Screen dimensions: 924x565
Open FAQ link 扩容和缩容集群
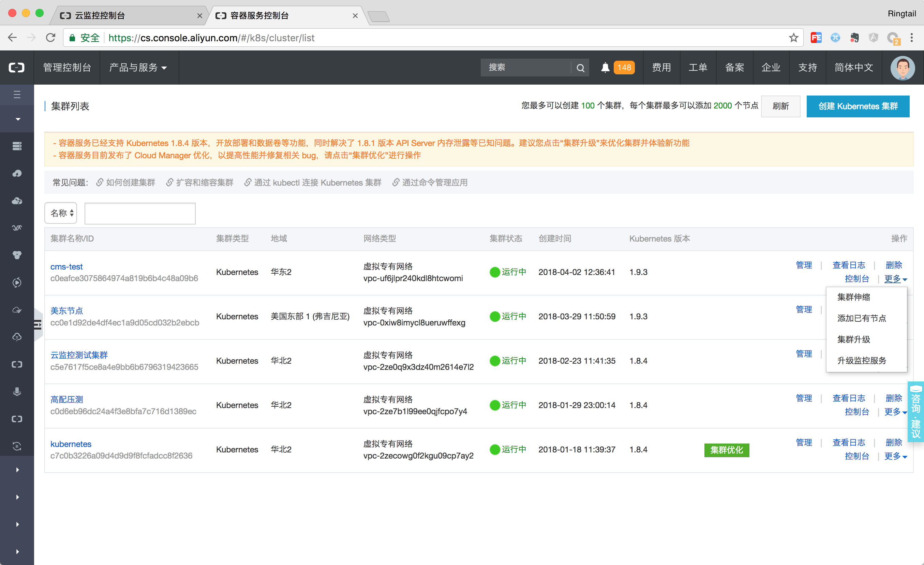click(204, 182)
